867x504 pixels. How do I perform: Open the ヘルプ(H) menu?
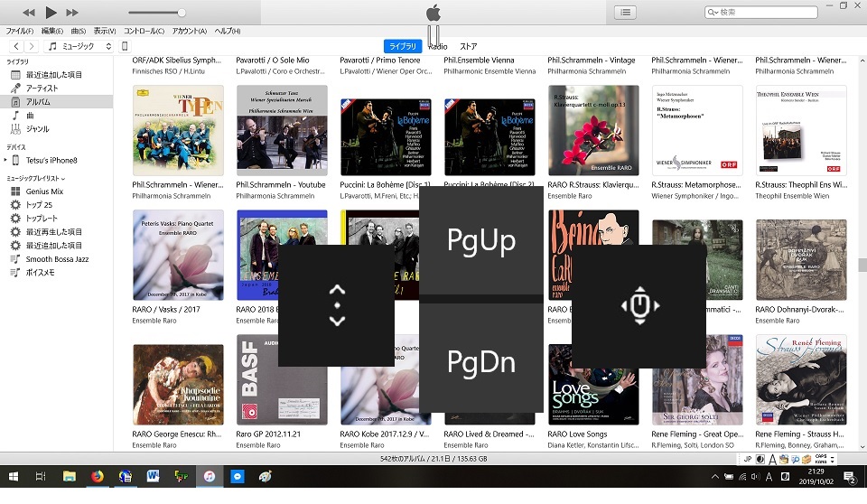[228, 31]
